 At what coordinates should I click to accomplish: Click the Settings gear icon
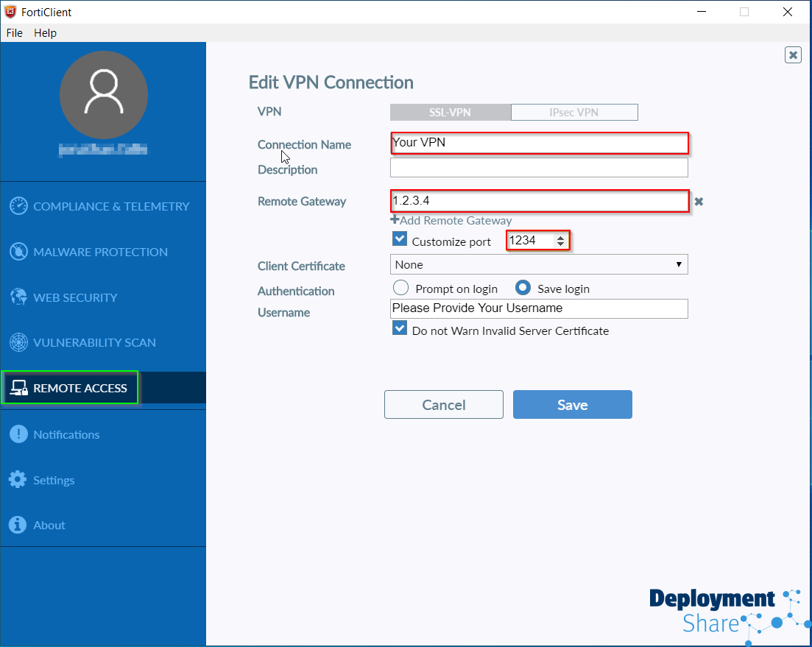[18, 480]
